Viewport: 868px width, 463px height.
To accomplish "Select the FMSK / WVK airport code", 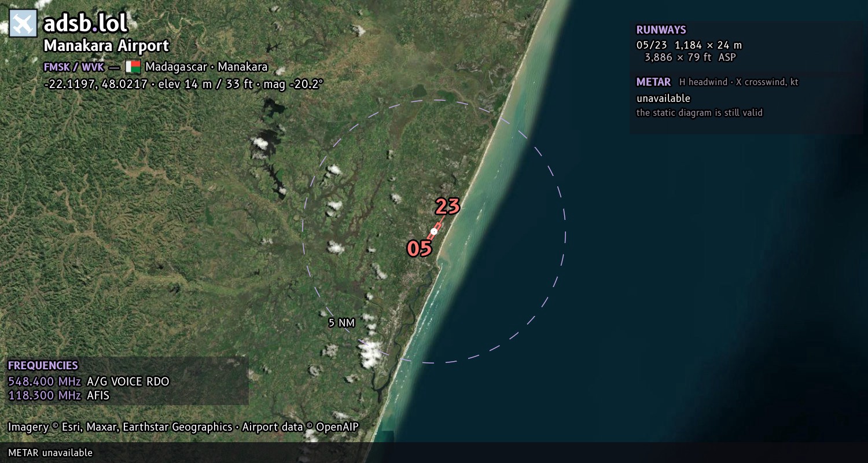I will click(74, 67).
